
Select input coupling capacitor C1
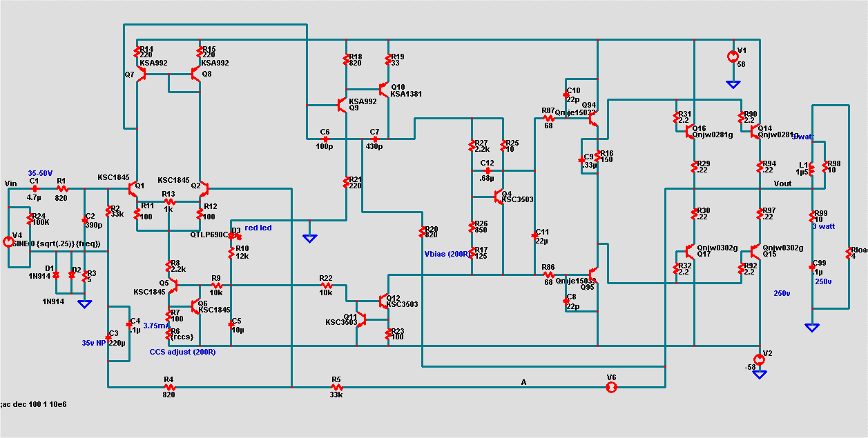(x=35, y=188)
